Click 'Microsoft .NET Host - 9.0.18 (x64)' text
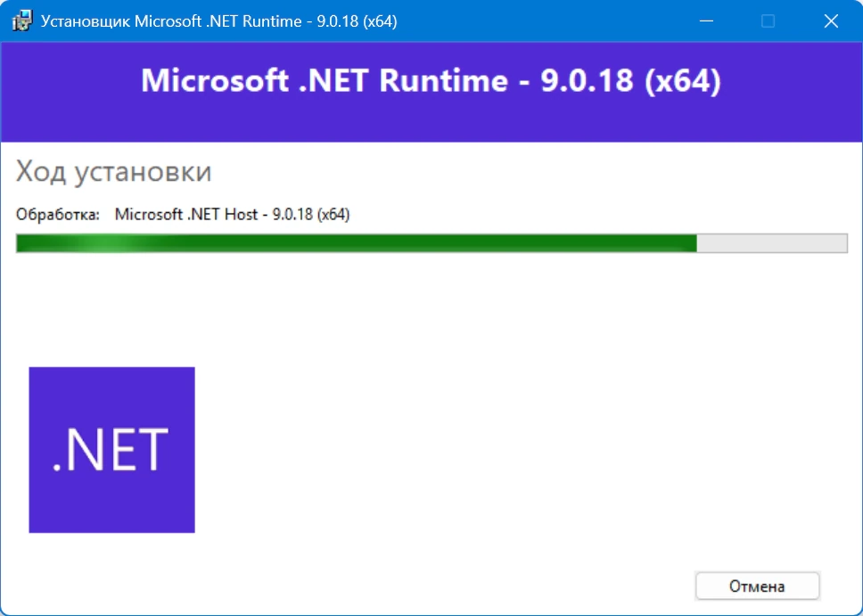The width and height of the screenshot is (863, 616). (x=233, y=214)
